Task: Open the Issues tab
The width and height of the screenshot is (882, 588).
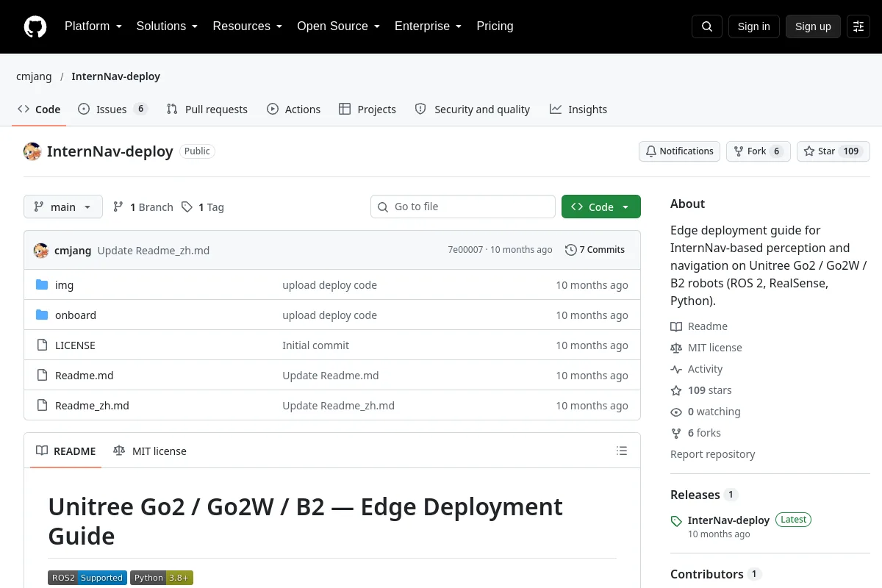Action: (112, 109)
